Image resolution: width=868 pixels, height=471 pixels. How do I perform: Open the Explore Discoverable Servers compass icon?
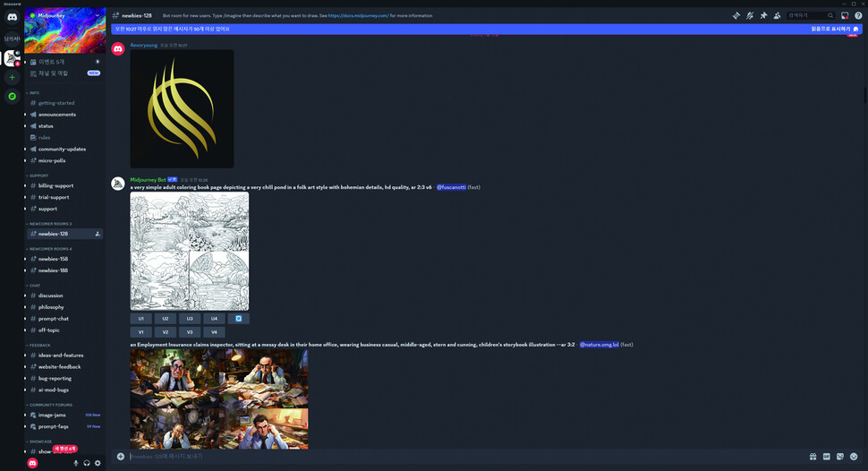coord(12,96)
